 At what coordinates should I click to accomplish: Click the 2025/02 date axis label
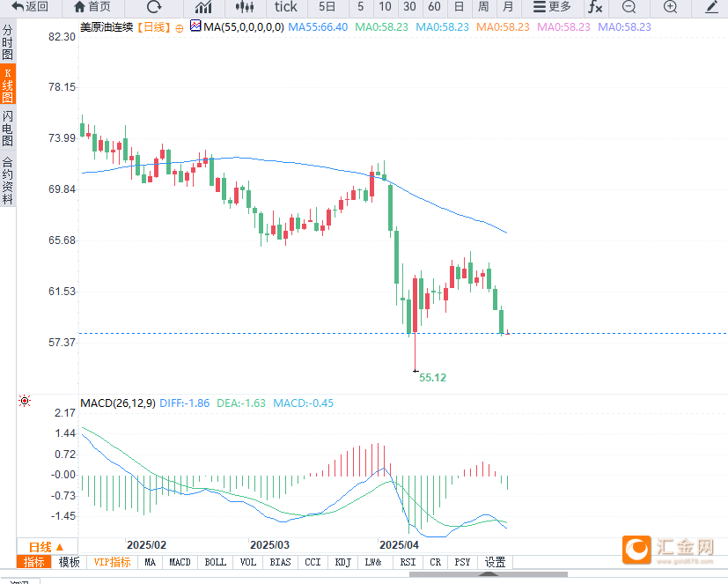[x=146, y=545]
